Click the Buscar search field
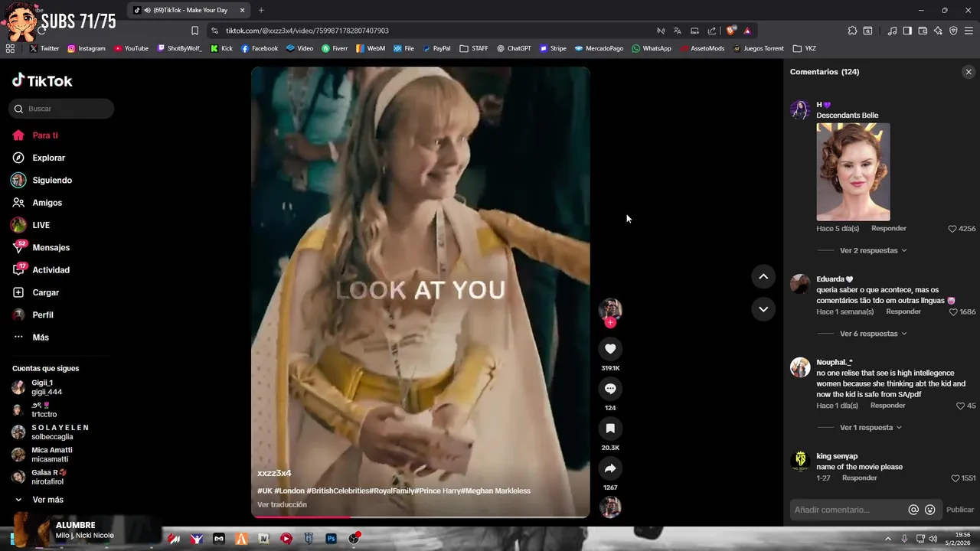This screenshot has width=980, height=551. coord(61,109)
